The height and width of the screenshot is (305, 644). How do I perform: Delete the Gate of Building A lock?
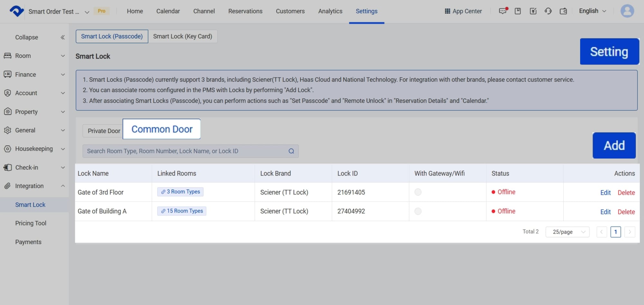(626, 212)
